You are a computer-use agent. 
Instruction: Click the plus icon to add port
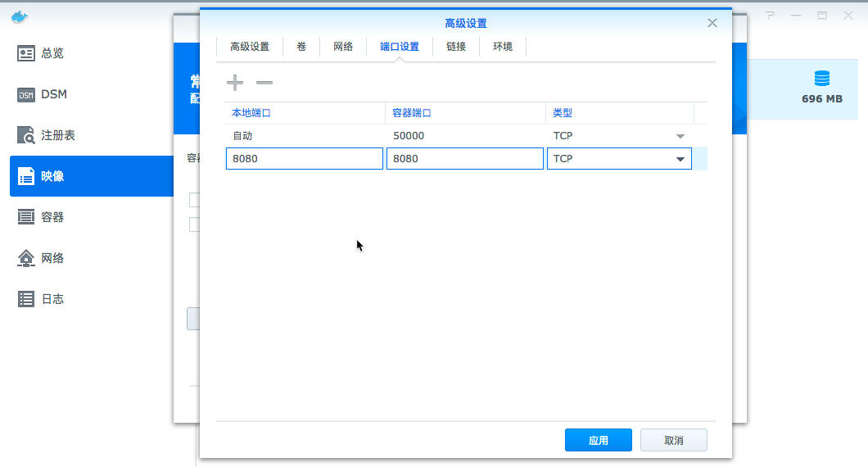[x=235, y=83]
